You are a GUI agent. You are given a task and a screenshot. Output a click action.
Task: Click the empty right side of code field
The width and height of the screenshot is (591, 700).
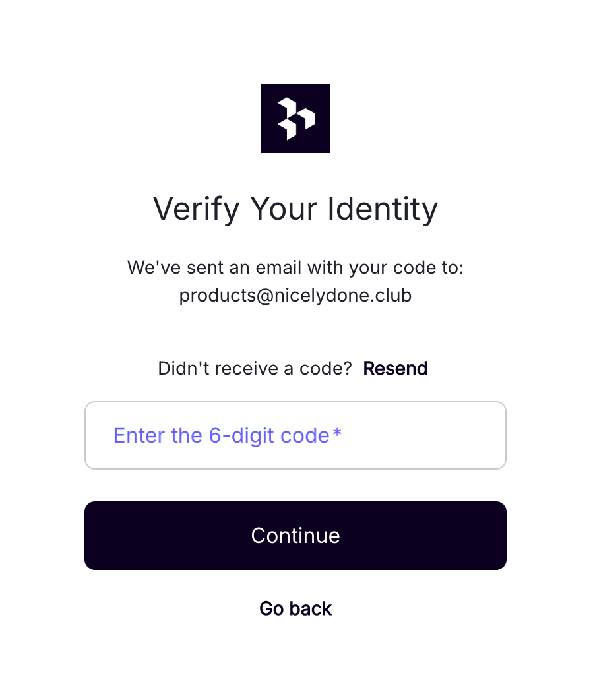tap(449, 435)
